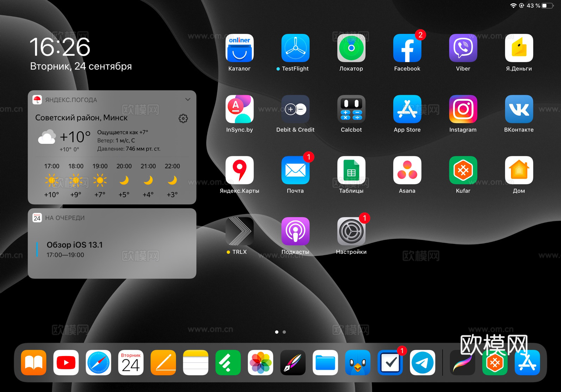
Task: Open the Facebook app with 2 notifications
Action: [x=407, y=48]
